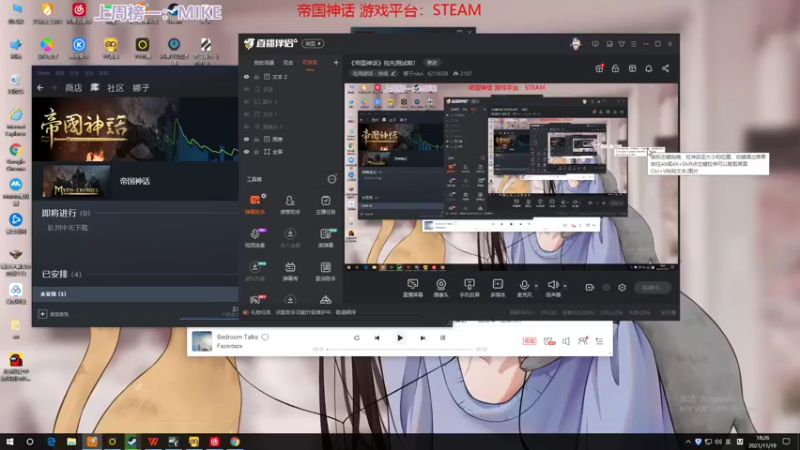The height and width of the screenshot is (450, 800).
Task: Click the start streaming button at bottom right
Action: [x=653, y=288]
